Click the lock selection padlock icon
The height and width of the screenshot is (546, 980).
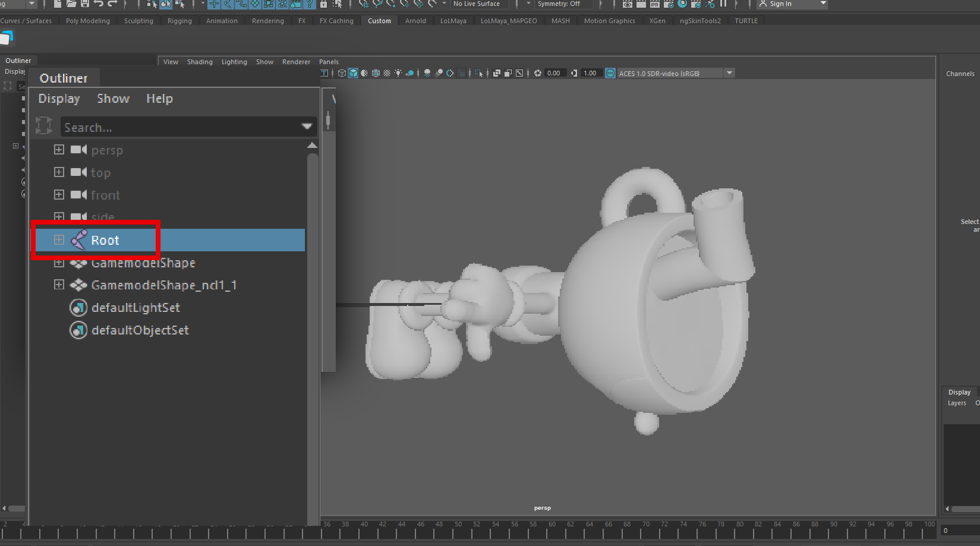323,4
